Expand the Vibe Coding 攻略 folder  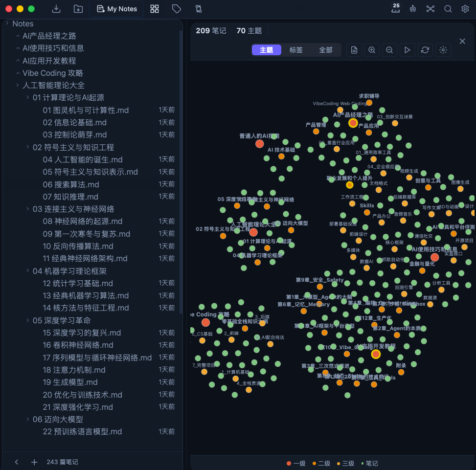[x=18, y=73]
